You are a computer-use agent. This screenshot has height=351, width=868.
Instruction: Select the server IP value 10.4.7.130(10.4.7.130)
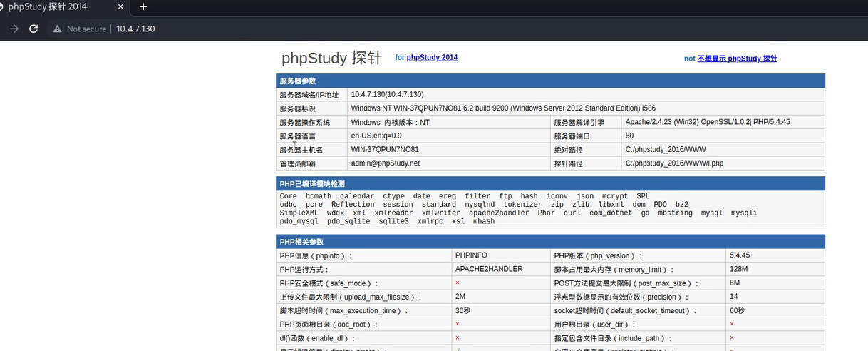388,94
